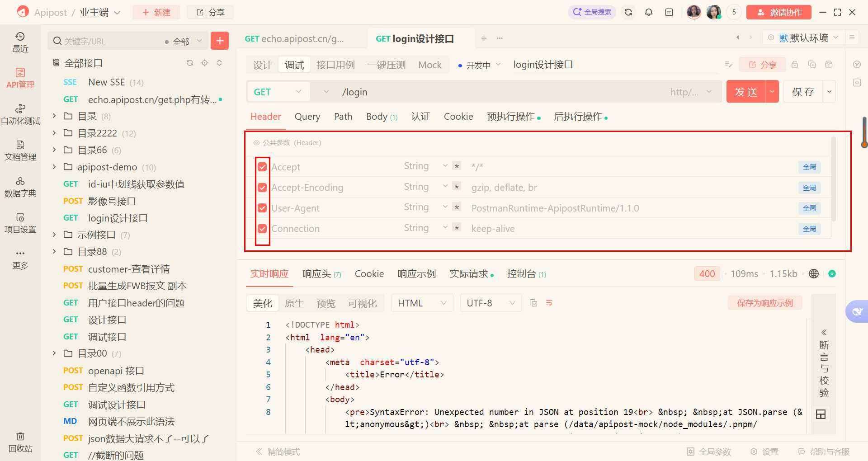Toggle required star on Accept-Encoding row
The height and width of the screenshot is (461, 868).
[457, 187]
